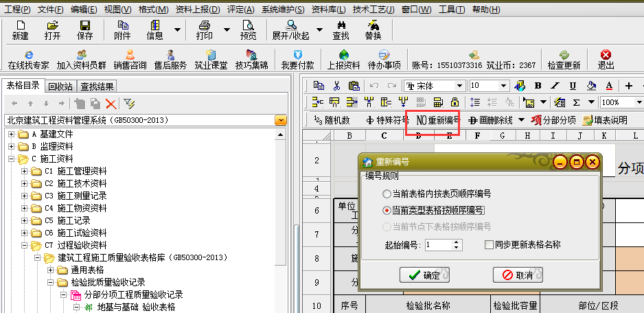Click the 起始编号 number input field
This screenshot has width=644, height=313.
438,244
